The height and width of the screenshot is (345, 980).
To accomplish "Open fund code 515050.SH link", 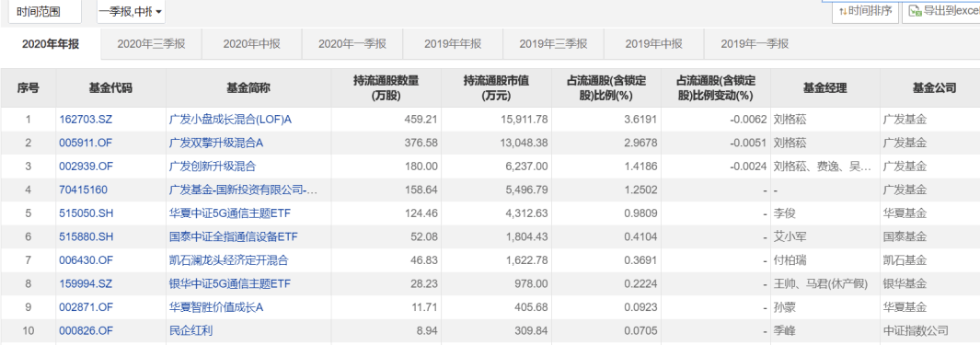I will pos(86,213).
